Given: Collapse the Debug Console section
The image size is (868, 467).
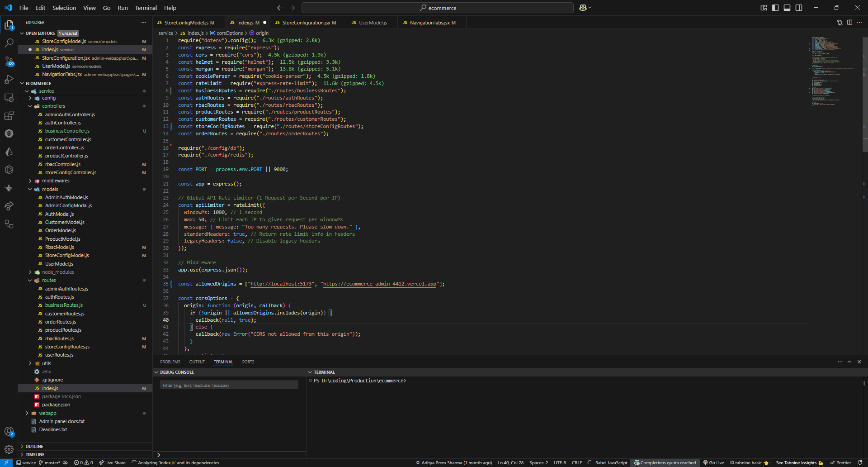Looking at the screenshot, I should [x=177, y=372].
